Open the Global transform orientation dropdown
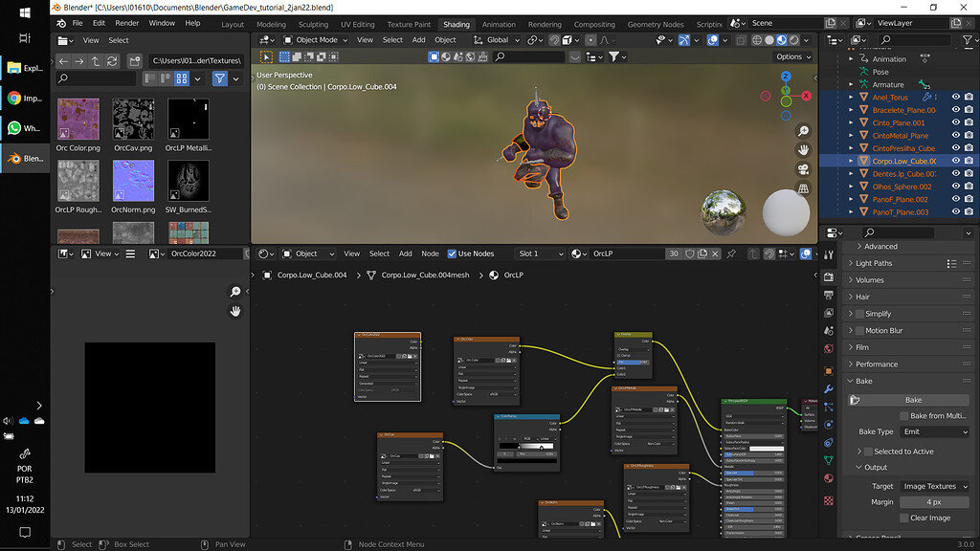This screenshot has height=551, width=980. [497, 40]
